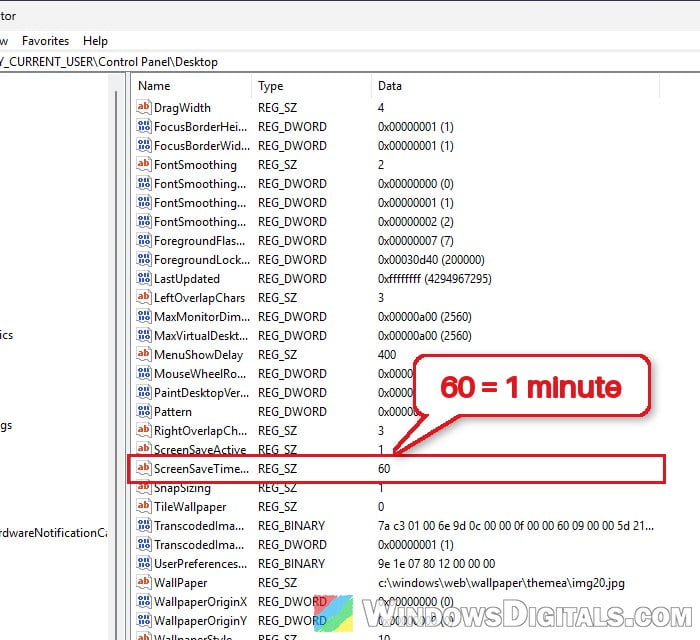Click the FontSmoothing string value icon

pyautogui.click(x=143, y=164)
